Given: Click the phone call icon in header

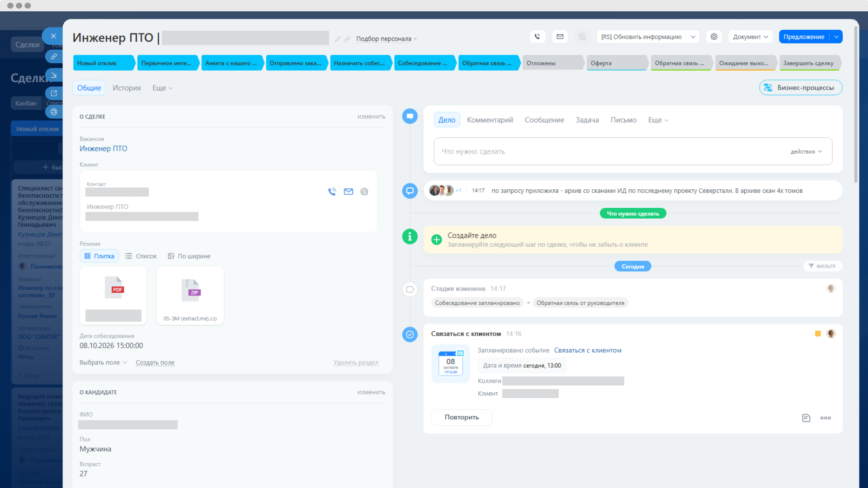Looking at the screenshot, I should click(537, 37).
